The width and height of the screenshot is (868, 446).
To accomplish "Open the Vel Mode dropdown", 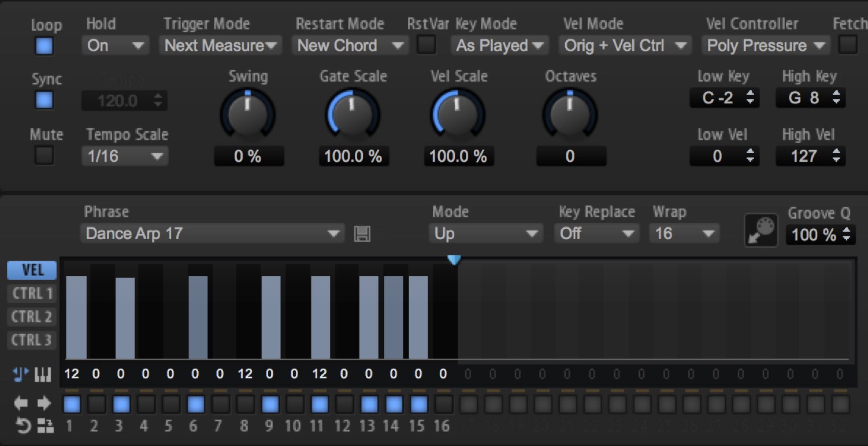I will 625,45.
